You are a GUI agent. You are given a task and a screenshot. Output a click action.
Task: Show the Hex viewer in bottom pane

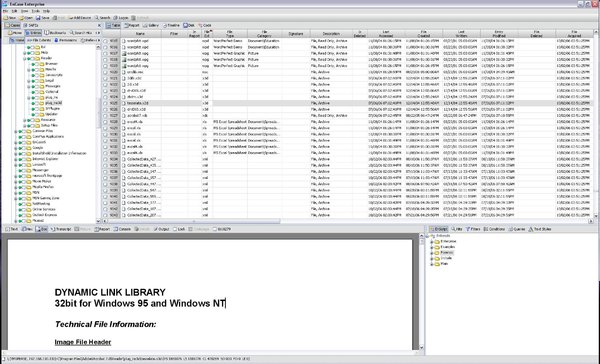(27, 229)
